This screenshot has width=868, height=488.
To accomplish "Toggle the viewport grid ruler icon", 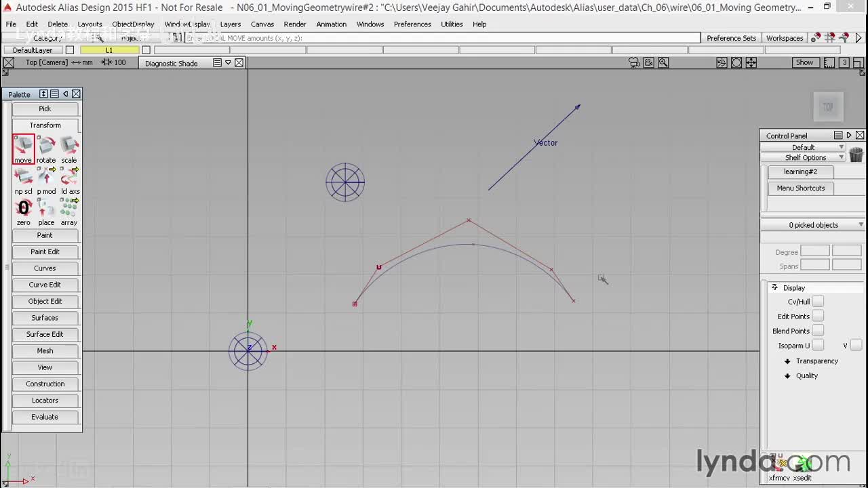I will pyautogui.click(x=829, y=62).
